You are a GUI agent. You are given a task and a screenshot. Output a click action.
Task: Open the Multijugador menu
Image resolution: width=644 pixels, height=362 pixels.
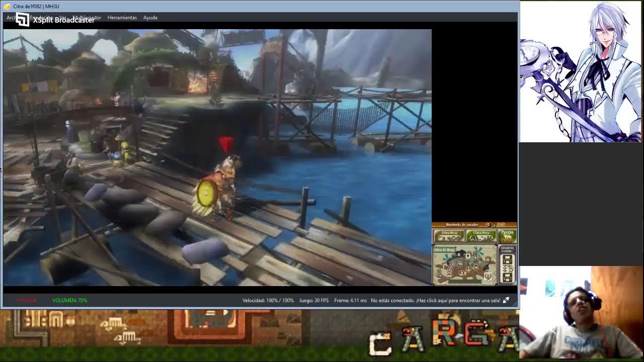87,18
